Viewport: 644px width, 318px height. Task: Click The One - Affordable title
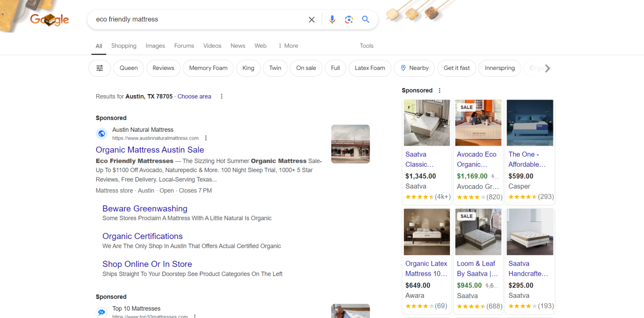coord(527,159)
